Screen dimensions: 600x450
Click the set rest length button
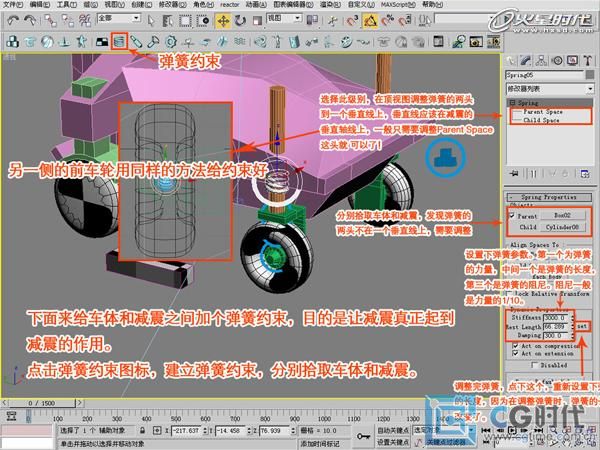click(x=582, y=326)
